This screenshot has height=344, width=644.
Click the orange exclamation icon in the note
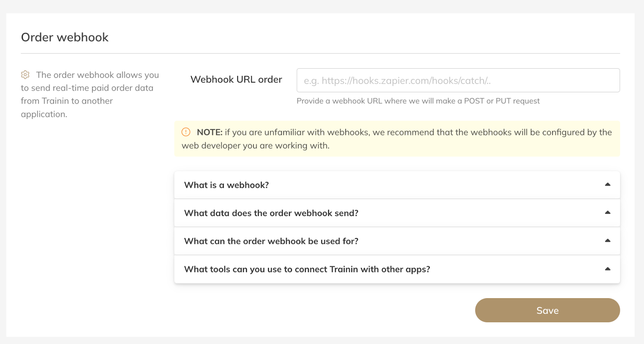(x=186, y=132)
